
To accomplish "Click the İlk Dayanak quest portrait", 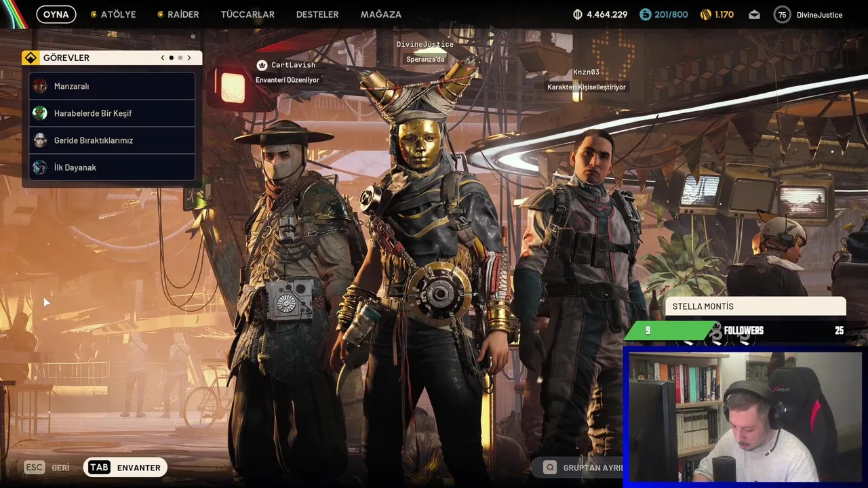I will (x=40, y=167).
